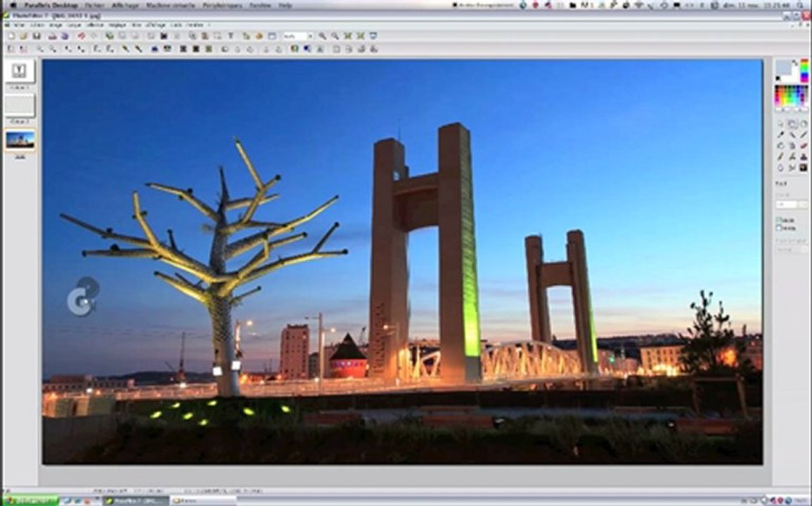
Task: Click the Full screen toolbar icon
Action: point(373,37)
